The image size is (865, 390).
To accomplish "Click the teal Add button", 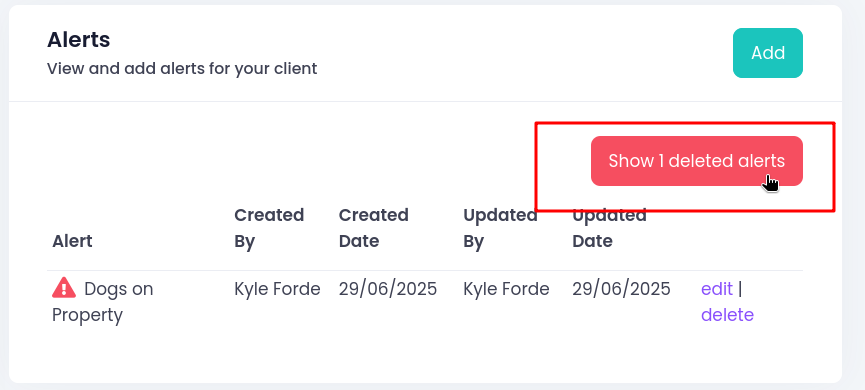I will click(x=767, y=53).
